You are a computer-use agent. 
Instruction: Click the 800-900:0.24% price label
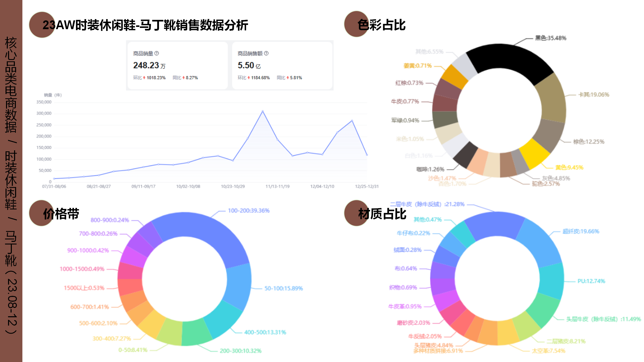110,220
